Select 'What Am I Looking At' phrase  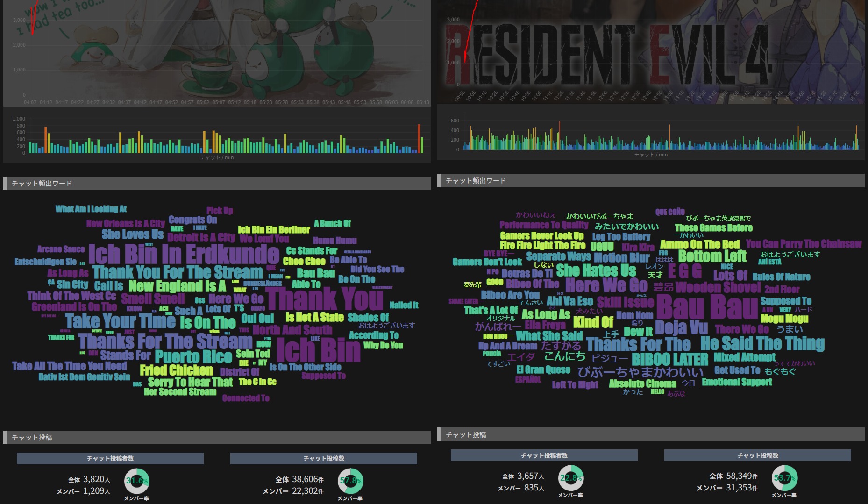point(91,209)
